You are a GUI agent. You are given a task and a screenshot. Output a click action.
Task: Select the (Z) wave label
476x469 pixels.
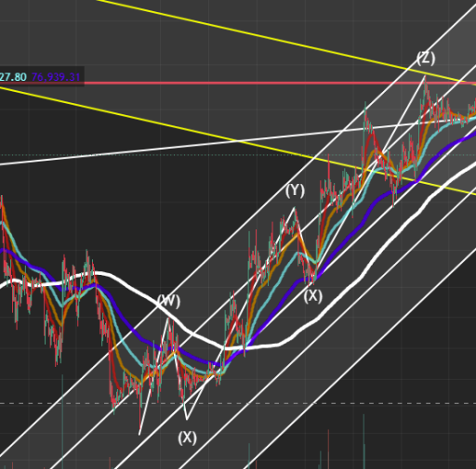point(426,59)
